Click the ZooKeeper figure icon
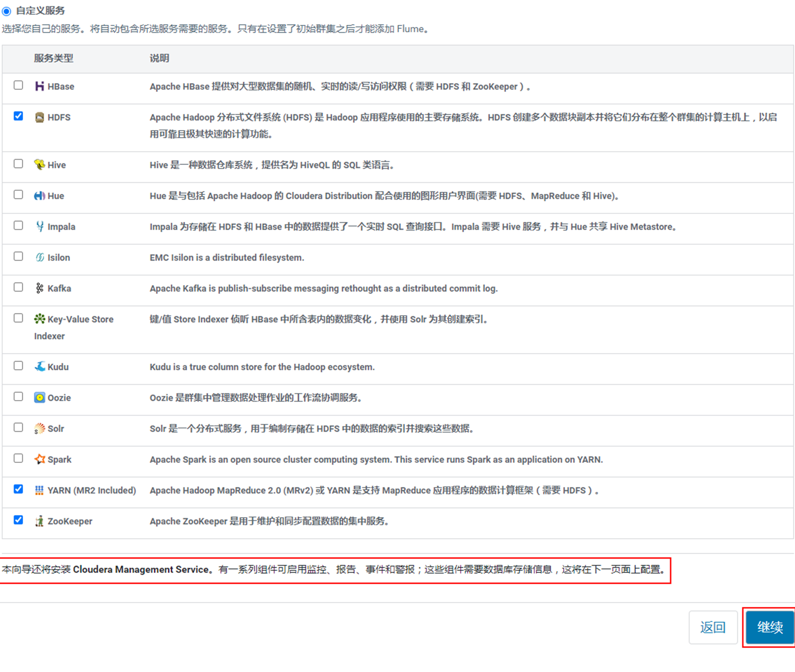Image resolution: width=795 pixels, height=672 pixels. click(39, 521)
